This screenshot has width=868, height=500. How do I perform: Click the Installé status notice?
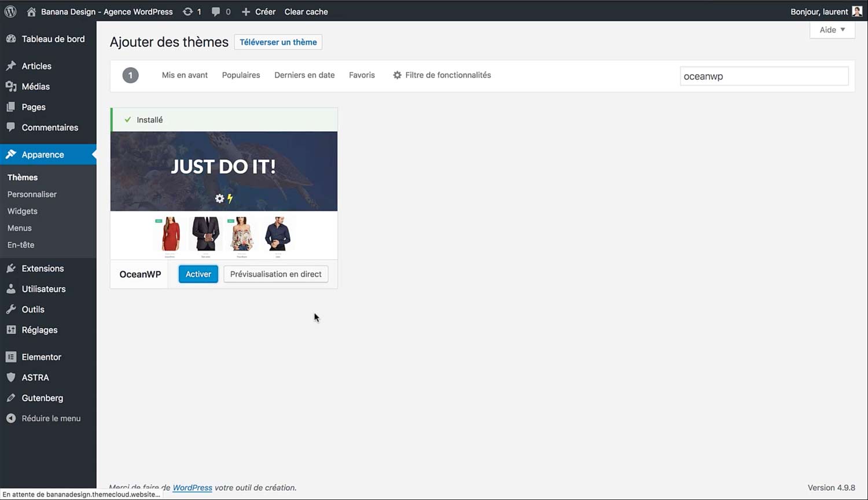pos(224,120)
